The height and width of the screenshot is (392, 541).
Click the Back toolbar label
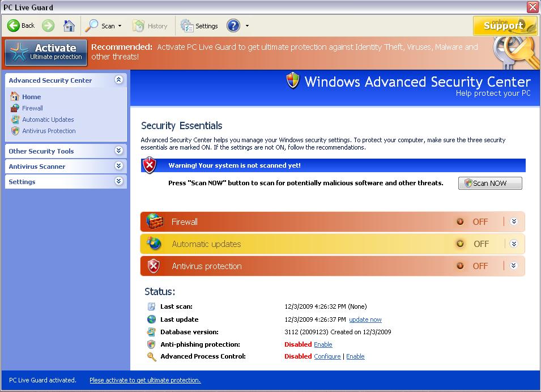pyautogui.click(x=28, y=25)
